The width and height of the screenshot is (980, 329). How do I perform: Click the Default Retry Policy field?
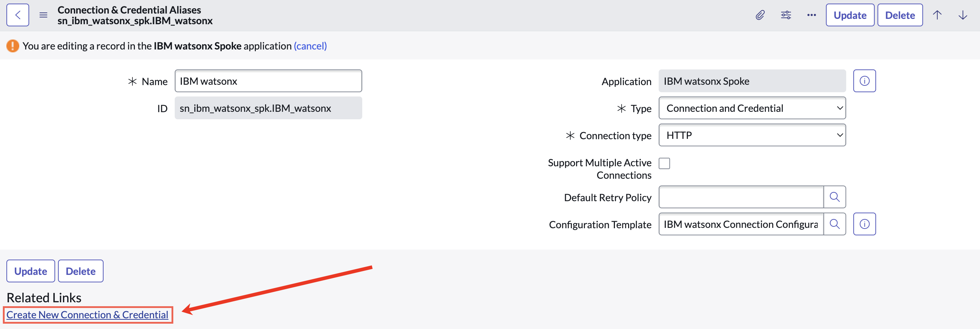tap(741, 197)
